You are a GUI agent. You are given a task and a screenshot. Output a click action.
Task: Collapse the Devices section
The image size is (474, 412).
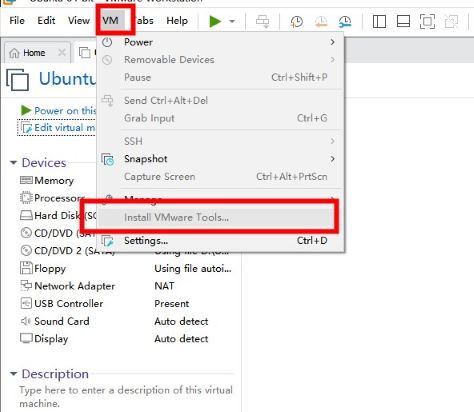13,163
